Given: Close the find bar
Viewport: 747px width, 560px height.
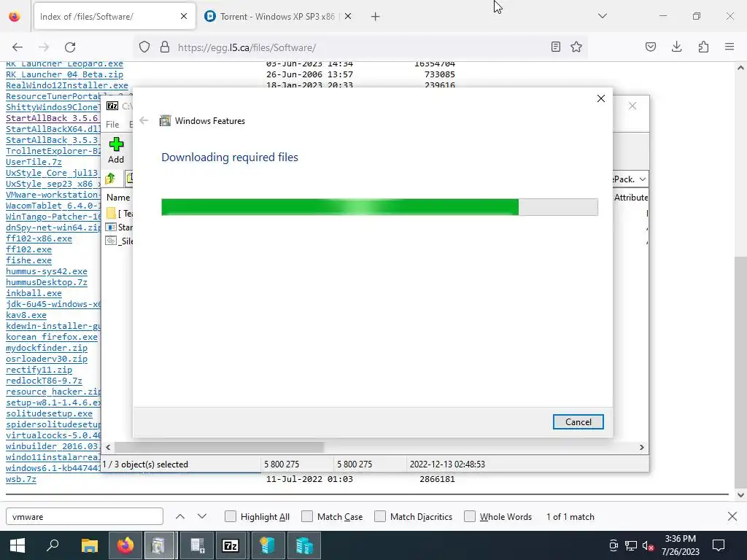Looking at the screenshot, I should 732,516.
